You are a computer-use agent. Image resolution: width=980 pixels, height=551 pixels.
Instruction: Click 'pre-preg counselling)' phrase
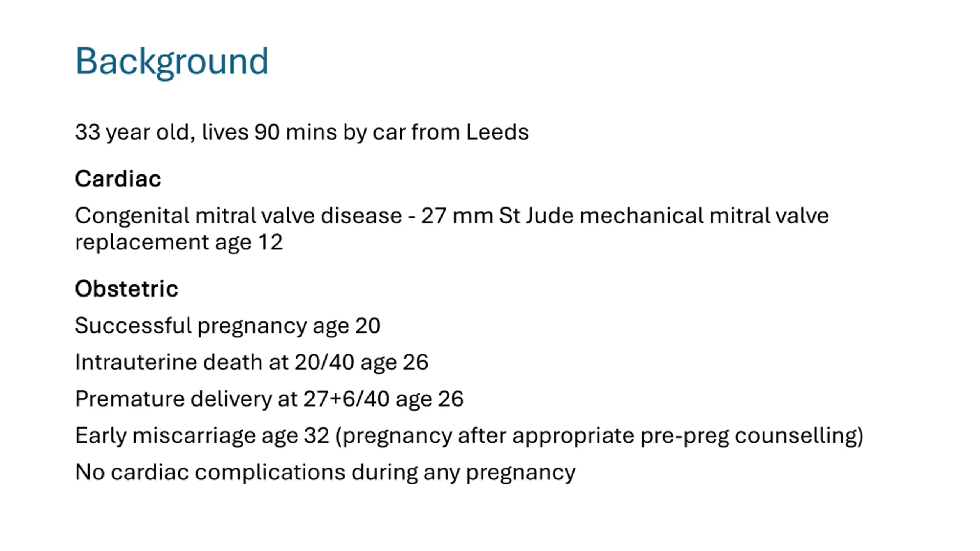752,436
